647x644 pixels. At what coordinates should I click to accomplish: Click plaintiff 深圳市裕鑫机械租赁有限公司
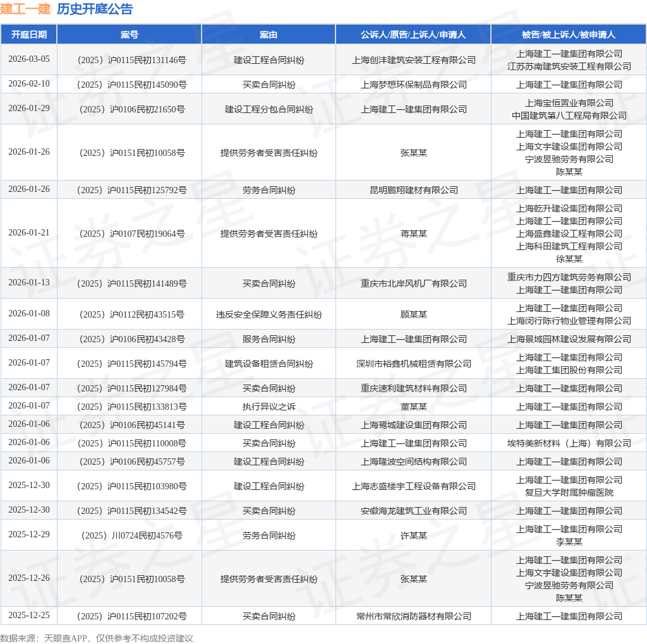point(413,364)
